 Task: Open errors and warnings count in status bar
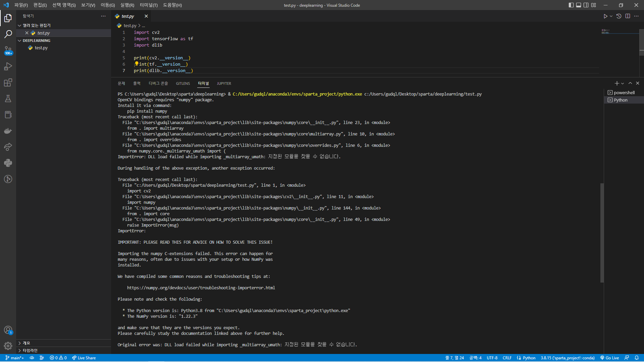click(x=58, y=358)
